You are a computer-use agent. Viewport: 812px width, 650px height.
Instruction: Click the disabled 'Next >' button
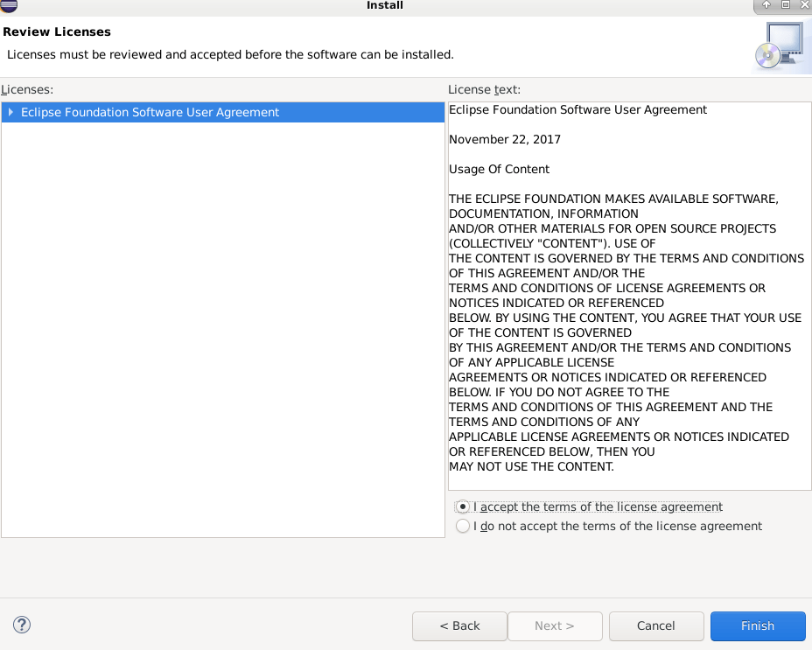(555, 626)
